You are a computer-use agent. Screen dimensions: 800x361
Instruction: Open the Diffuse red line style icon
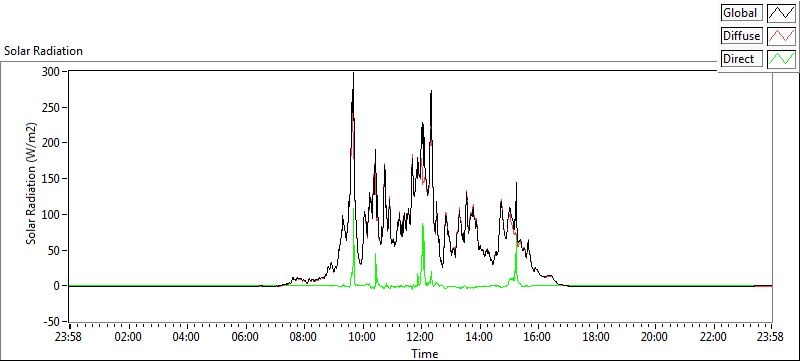pyautogui.click(x=781, y=36)
